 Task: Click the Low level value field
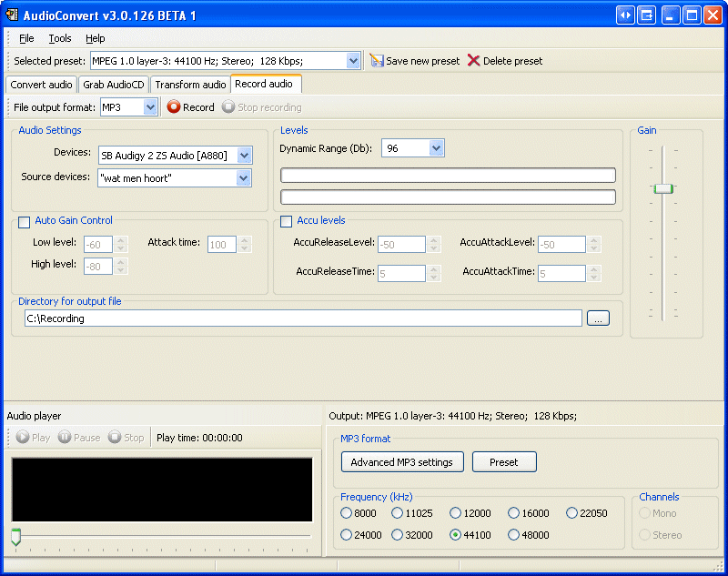coord(98,244)
